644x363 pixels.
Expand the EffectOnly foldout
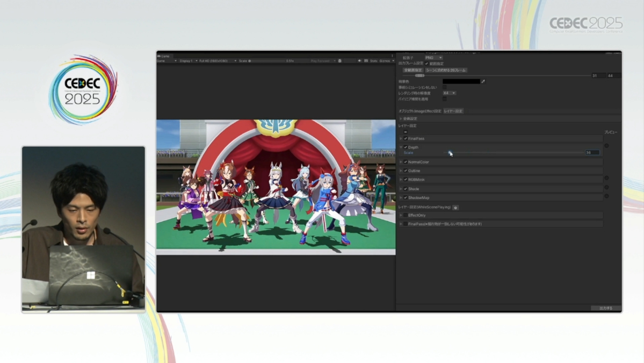pos(401,216)
